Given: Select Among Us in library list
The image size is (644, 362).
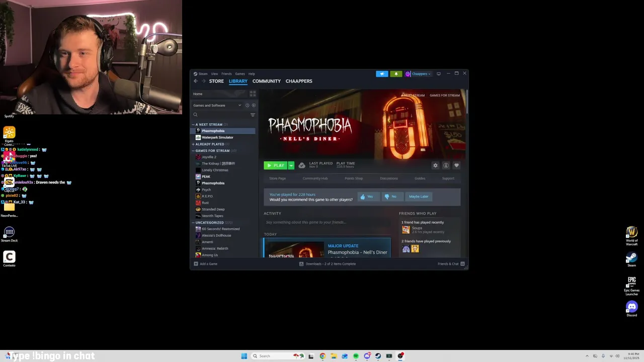Looking at the screenshot, I should 223,255.
